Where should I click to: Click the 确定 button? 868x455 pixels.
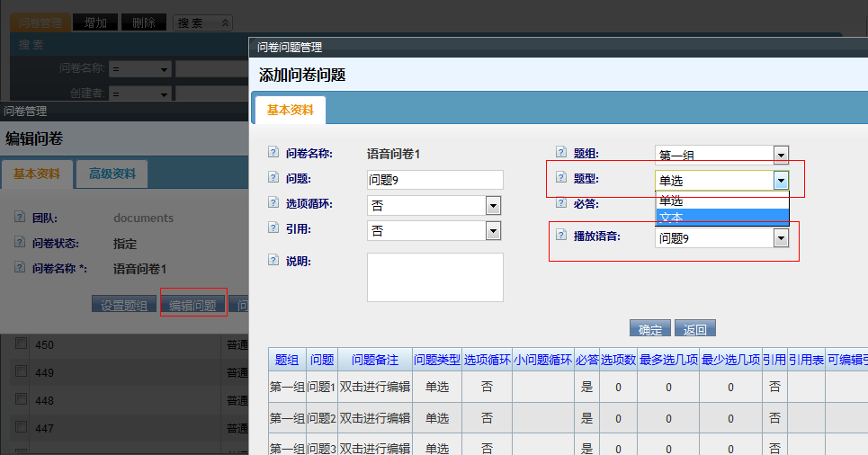649,329
